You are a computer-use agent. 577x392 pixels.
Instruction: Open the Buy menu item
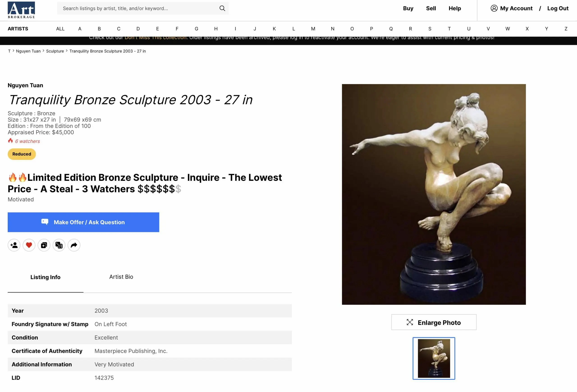pos(408,8)
